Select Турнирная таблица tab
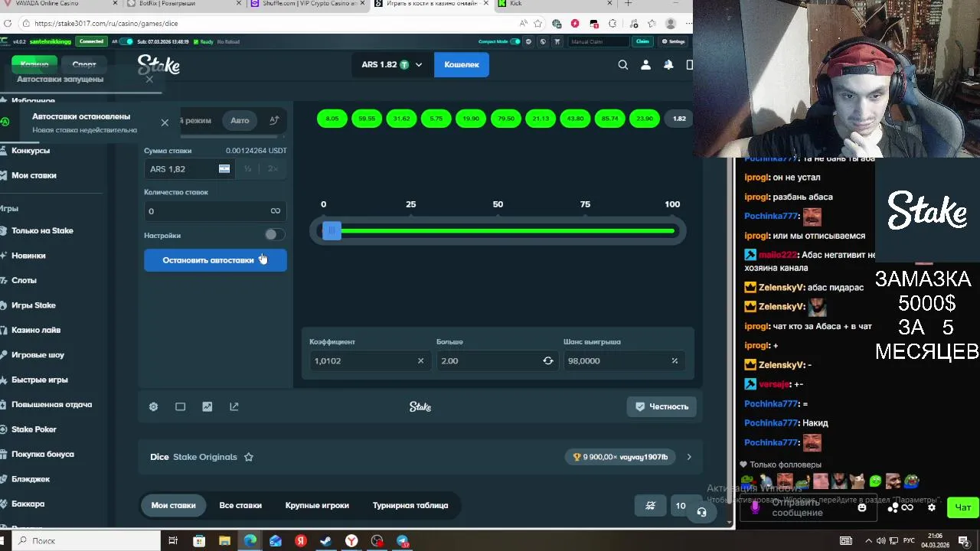The height and width of the screenshot is (551, 980). tap(410, 505)
